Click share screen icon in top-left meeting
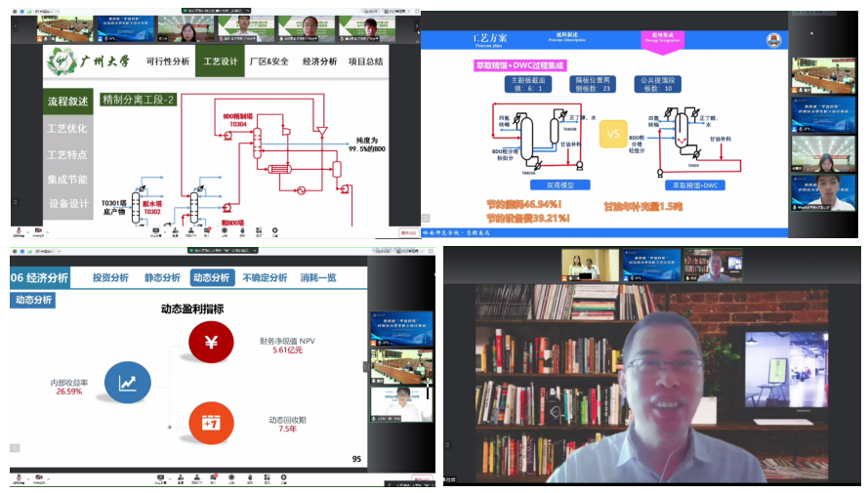This screenshot has width=868, height=493. 155,231
